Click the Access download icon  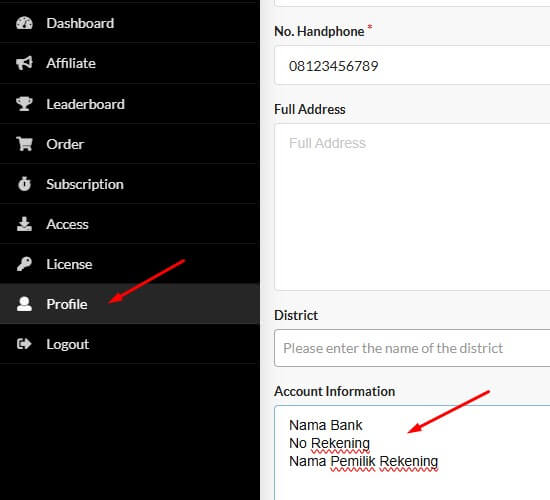[24, 224]
